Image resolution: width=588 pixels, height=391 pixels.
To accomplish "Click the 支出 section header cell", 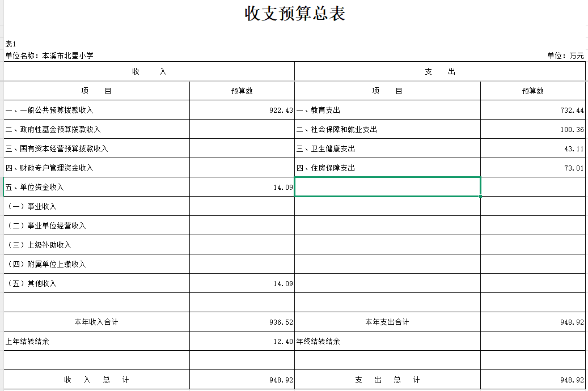I will click(x=440, y=71).
